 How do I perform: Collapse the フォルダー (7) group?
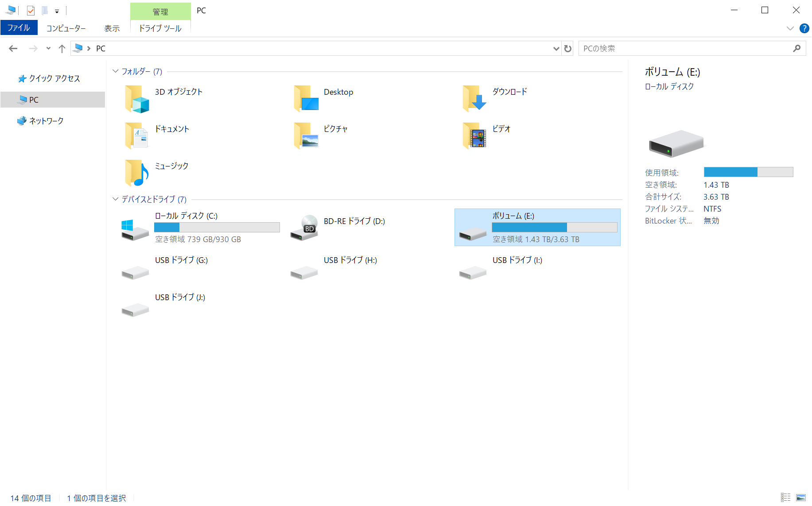click(x=115, y=71)
